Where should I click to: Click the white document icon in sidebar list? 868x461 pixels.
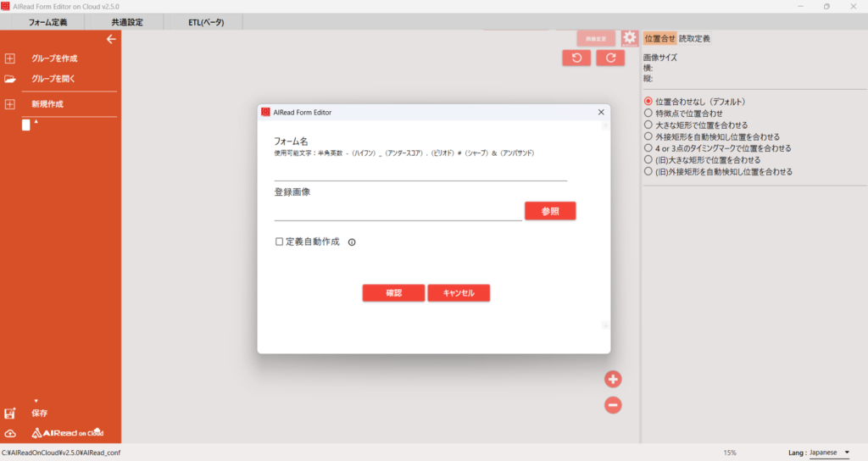(26, 125)
